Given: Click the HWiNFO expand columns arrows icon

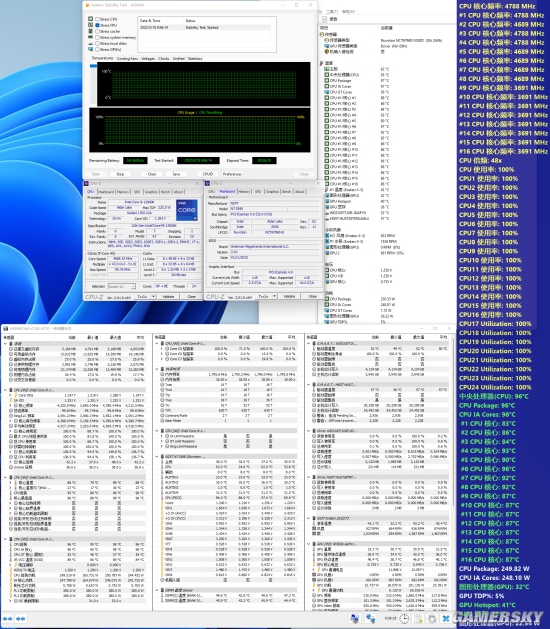Looking at the screenshot, I should [x=8, y=619].
